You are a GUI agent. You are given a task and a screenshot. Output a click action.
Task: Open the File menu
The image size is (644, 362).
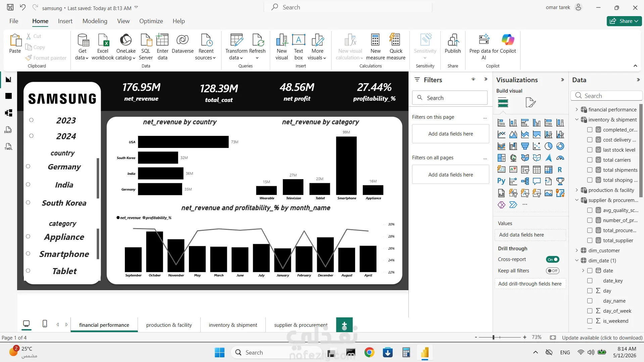click(14, 21)
